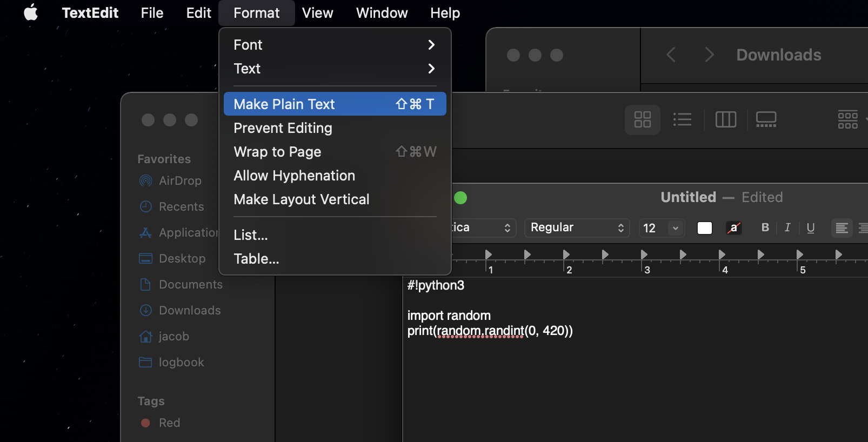Image resolution: width=868 pixels, height=442 pixels.
Task: Close the open Format menu
Action: click(x=257, y=13)
